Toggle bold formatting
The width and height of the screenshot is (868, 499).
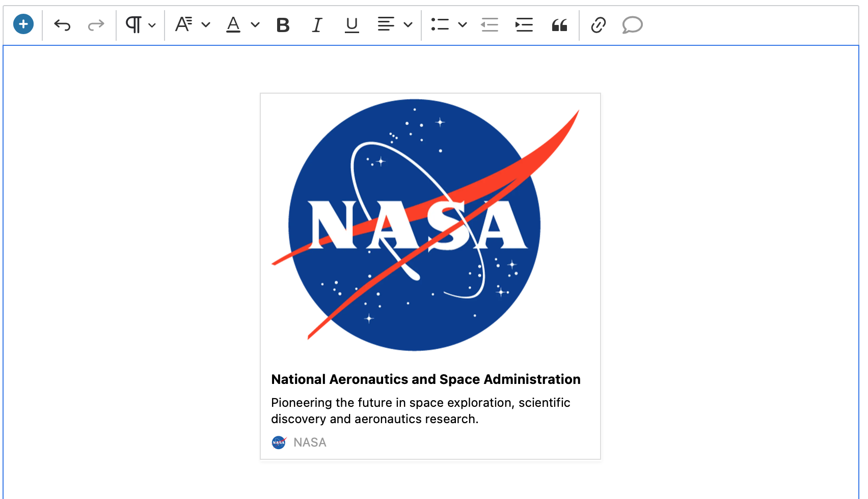point(283,24)
